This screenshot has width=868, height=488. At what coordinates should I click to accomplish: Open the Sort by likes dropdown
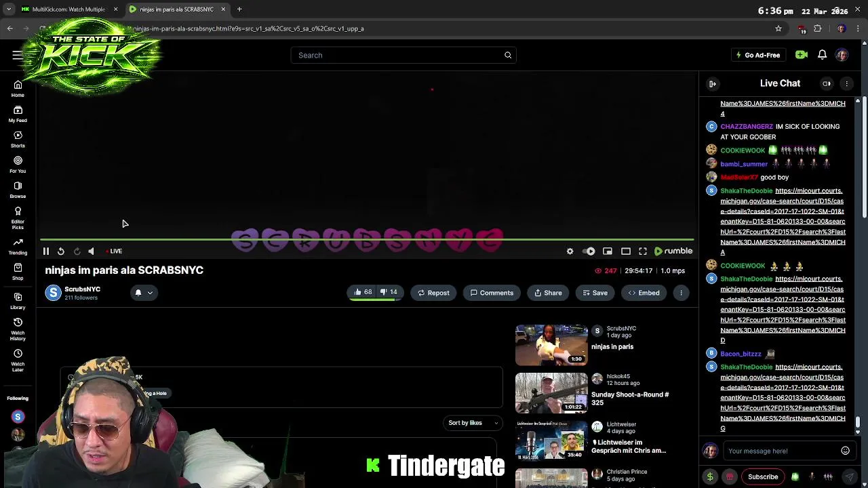pos(474,423)
